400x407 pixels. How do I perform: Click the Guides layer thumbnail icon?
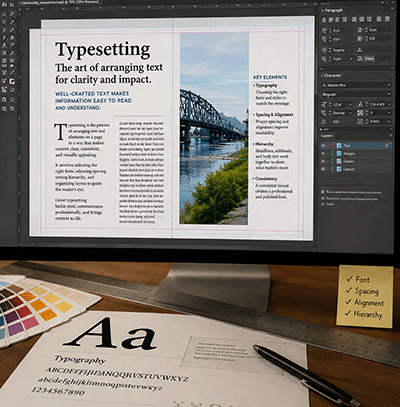[x=339, y=161]
